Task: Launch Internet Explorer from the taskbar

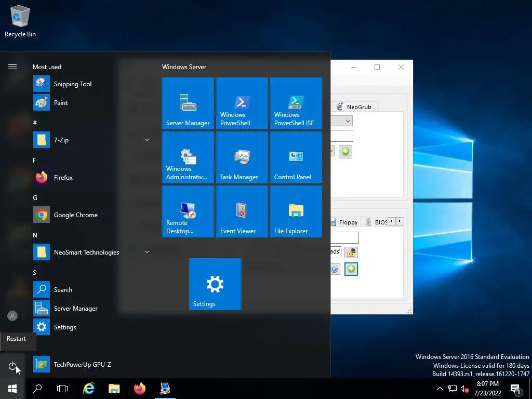Action: (89, 389)
